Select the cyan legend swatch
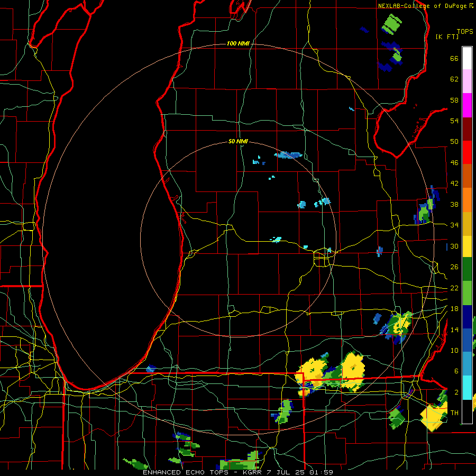Viewport: 476px width, 476px height. coord(467,387)
